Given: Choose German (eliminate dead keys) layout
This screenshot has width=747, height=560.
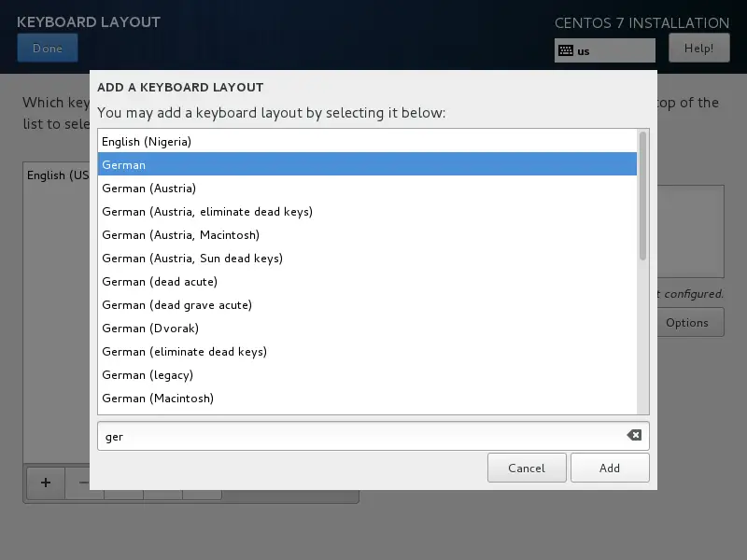Looking at the screenshot, I should click(367, 352).
